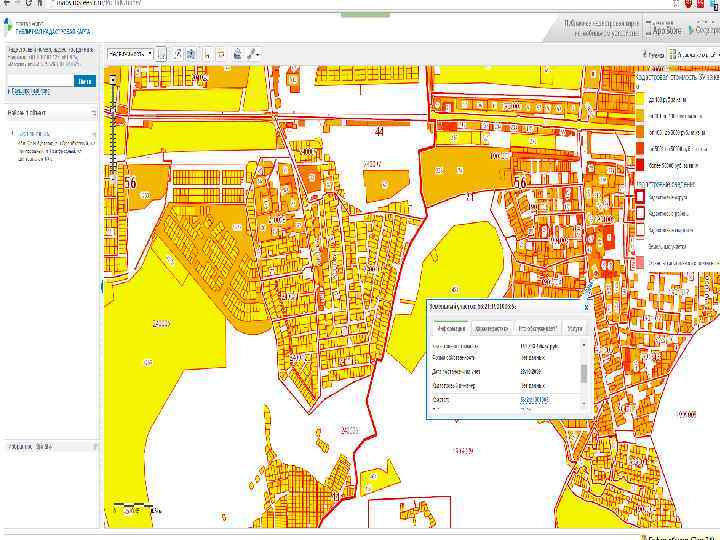Select the zoom box tool next to the navigation dropdown

161,54
